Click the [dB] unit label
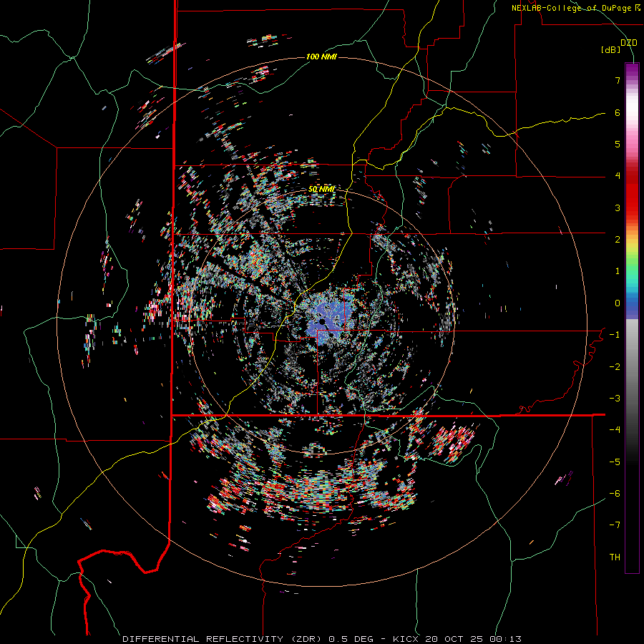The image size is (644, 644). click(611, 50)
